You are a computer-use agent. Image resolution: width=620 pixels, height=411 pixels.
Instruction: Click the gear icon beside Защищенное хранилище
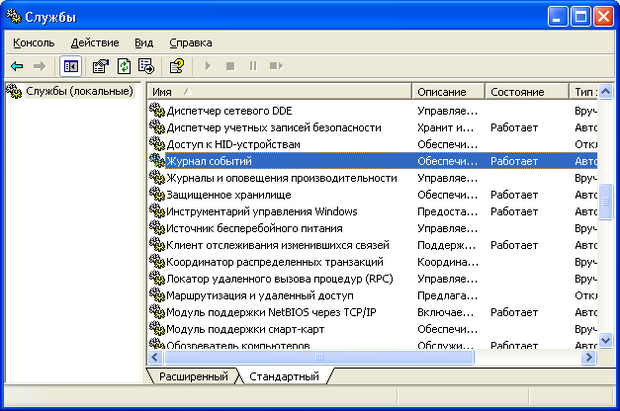[156, 195]
